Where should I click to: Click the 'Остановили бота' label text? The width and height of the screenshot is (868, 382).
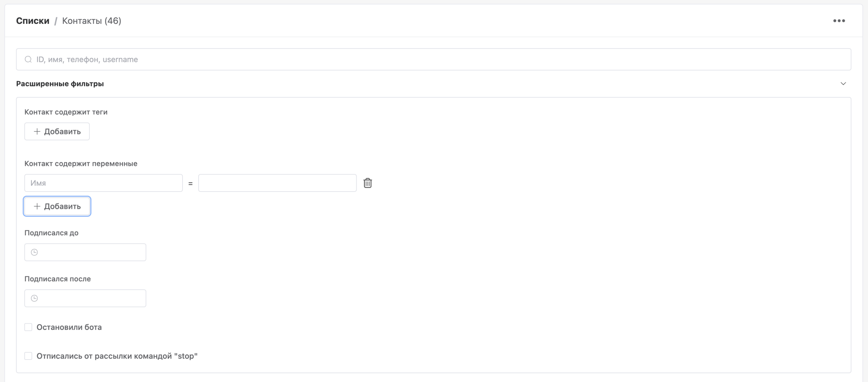[x=69, y=327]
